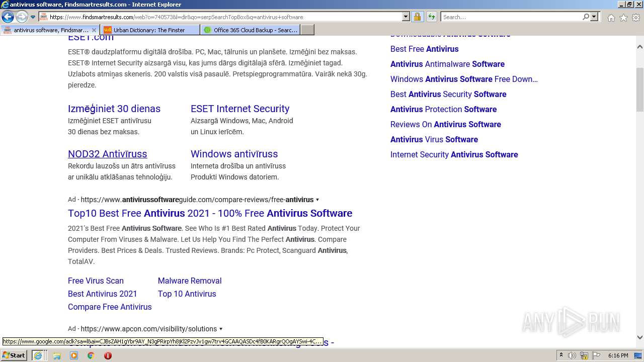Open related search Internet Security Antivirus Software
Viewport: 644px width, 362px height.
[454, 154]
